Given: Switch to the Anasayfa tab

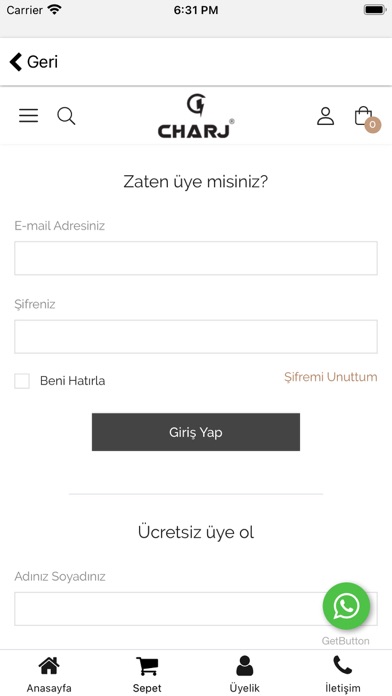Looking at the screenshot, I should point(49,674).
